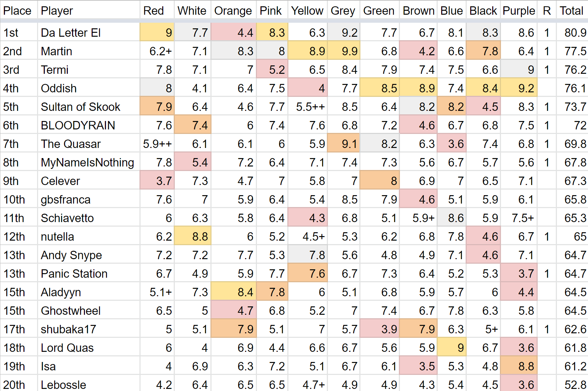Click shubaka17's Orange score 7.9
The width and height of the screenshot is (588, 391).
click(234, 329)
